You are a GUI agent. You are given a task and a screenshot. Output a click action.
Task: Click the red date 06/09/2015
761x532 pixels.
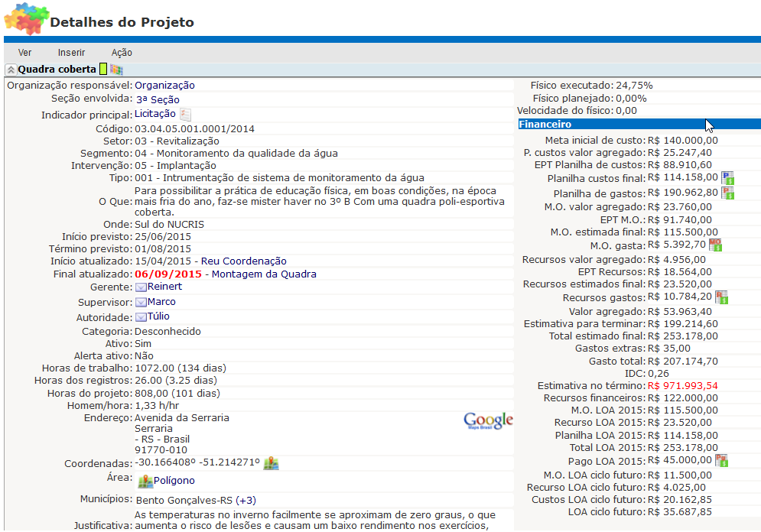click(x=168, y=274)
